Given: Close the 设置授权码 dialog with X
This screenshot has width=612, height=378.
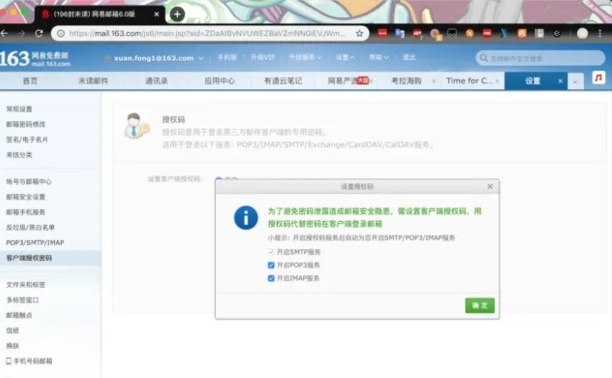Looking at the screenshot, I should [x=490, y=187].
